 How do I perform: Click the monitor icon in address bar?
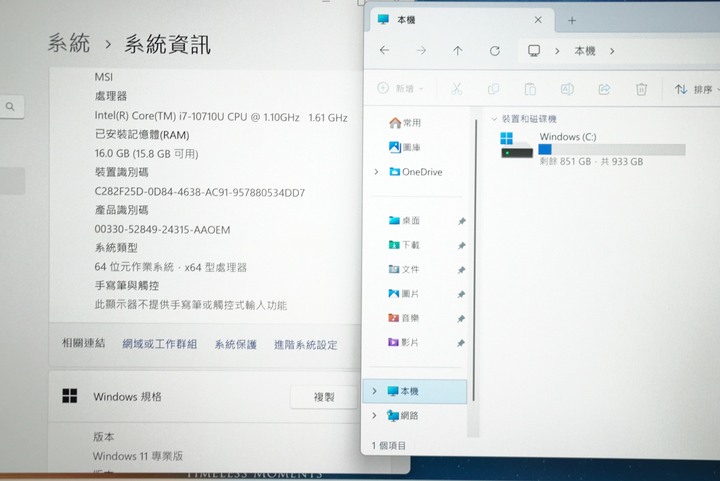[534, 50]
